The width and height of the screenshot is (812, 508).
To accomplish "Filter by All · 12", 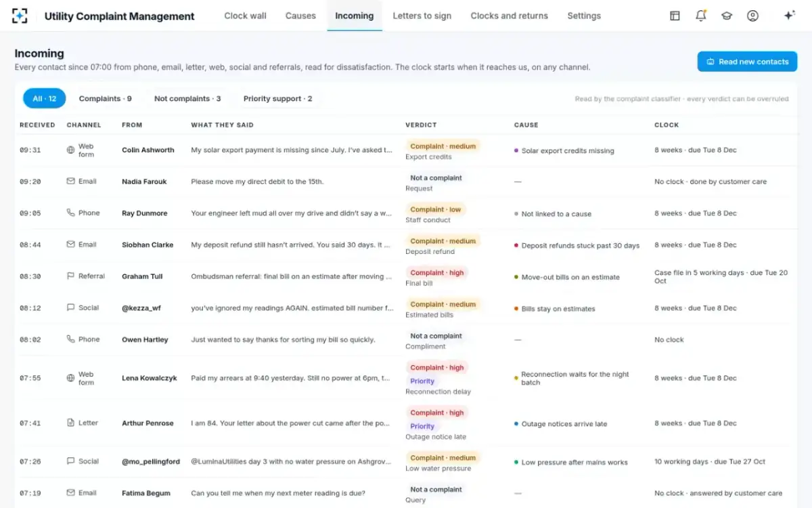I will 44,98.
